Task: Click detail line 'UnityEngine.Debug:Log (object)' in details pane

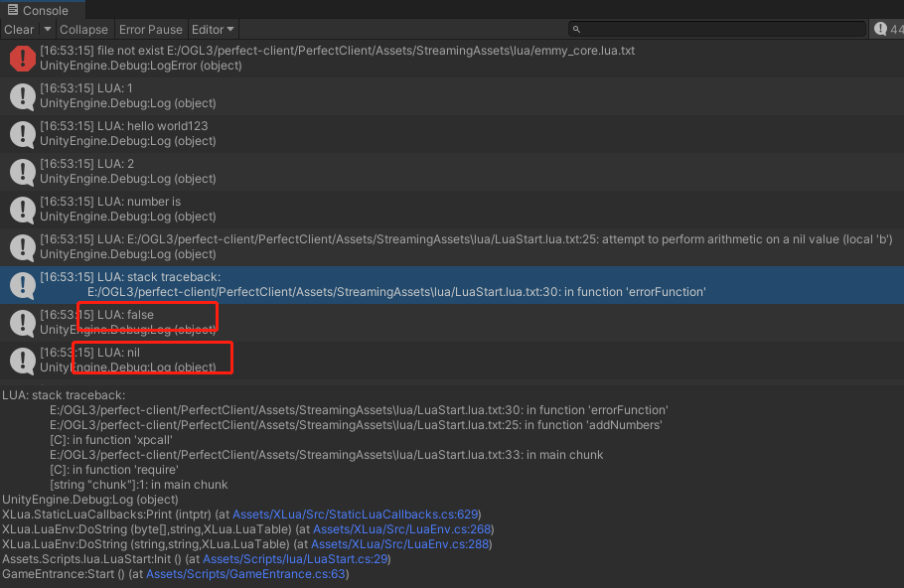Action: click(x=90, y=500)
